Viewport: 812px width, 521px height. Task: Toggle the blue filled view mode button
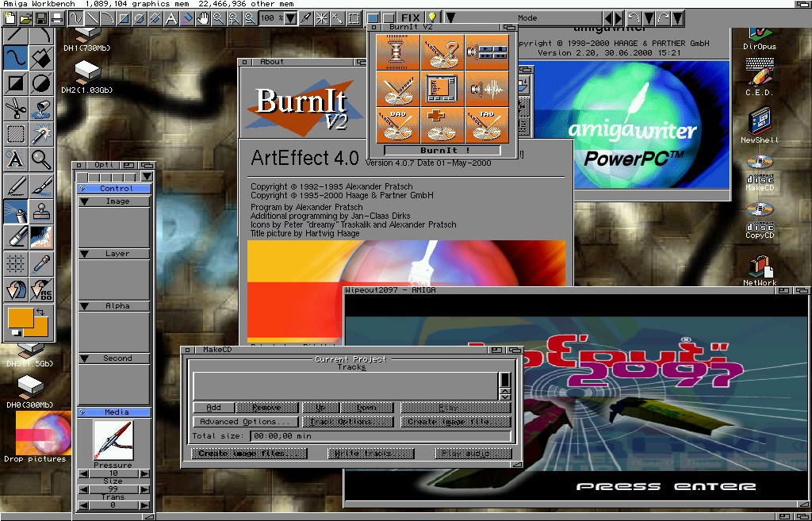click(x=373, y=19)
